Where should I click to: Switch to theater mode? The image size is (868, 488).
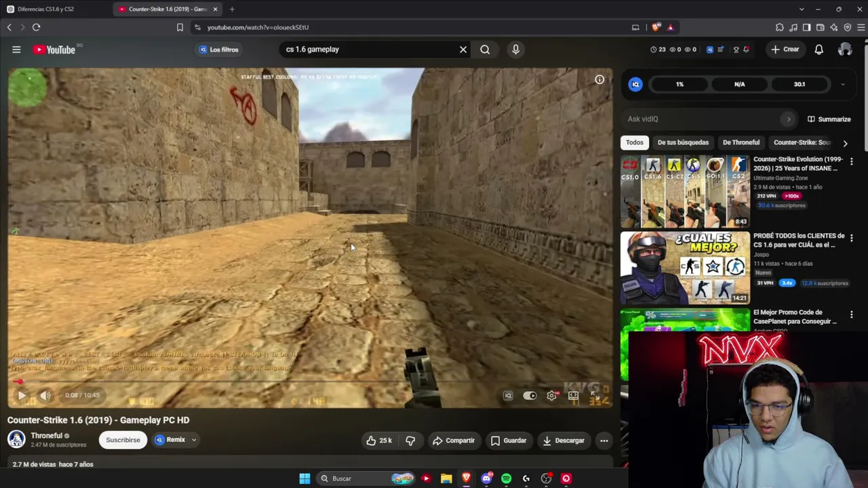(x=574, y=396)
